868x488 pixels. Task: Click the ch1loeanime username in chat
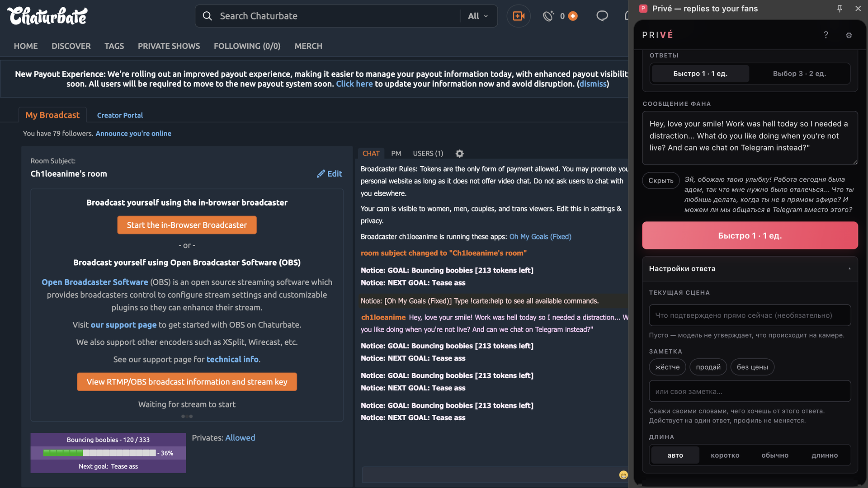[x=383, y=318]
